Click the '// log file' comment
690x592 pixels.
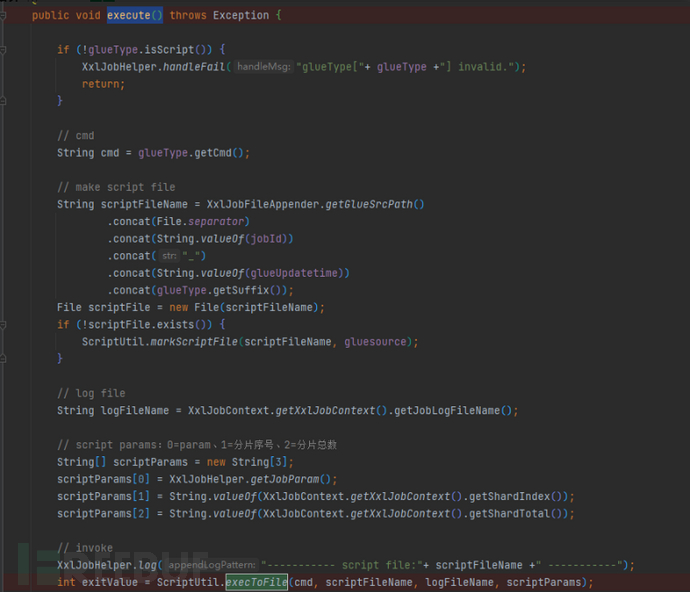[x=91, y=393]
